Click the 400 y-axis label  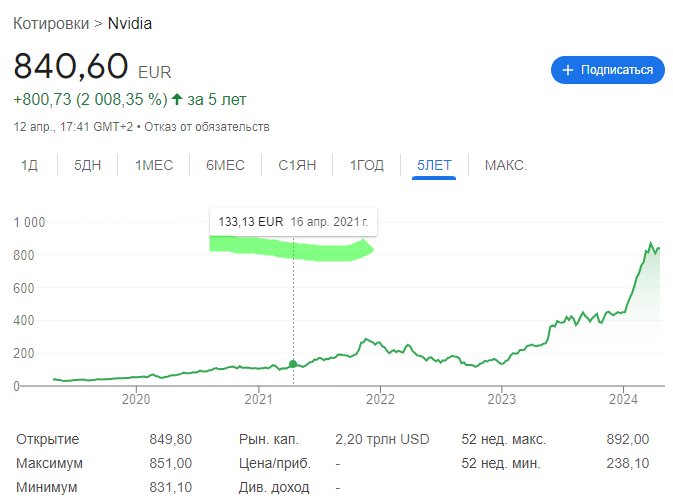24,321
